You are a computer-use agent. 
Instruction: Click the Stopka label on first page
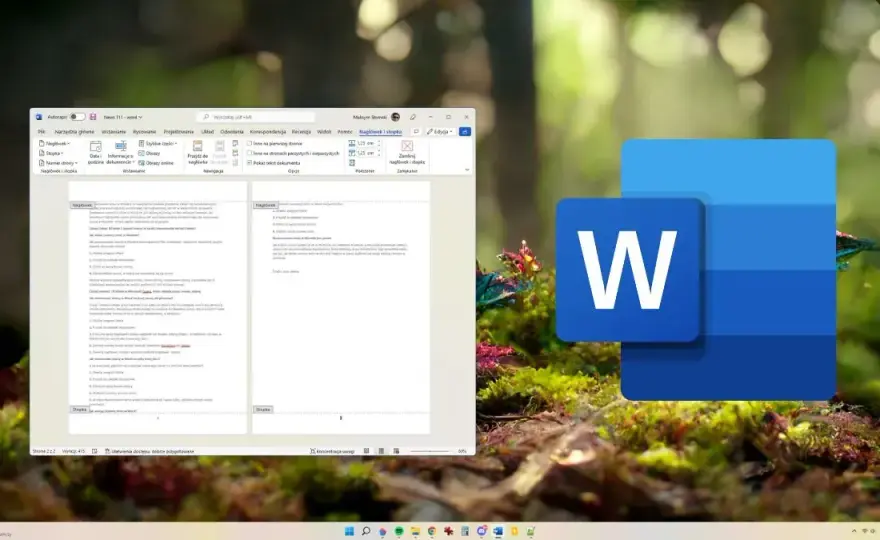pyautogui.click(x=80, y=410)
